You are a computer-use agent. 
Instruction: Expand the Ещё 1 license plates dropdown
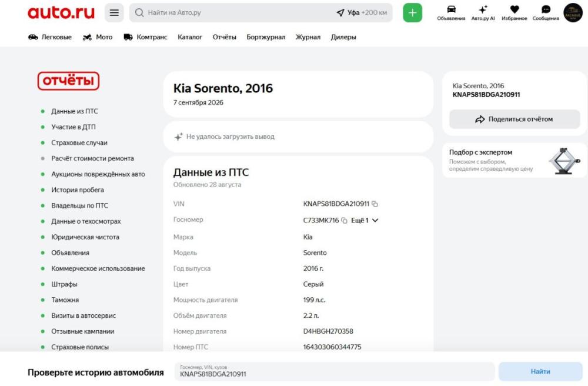[365, 221]
